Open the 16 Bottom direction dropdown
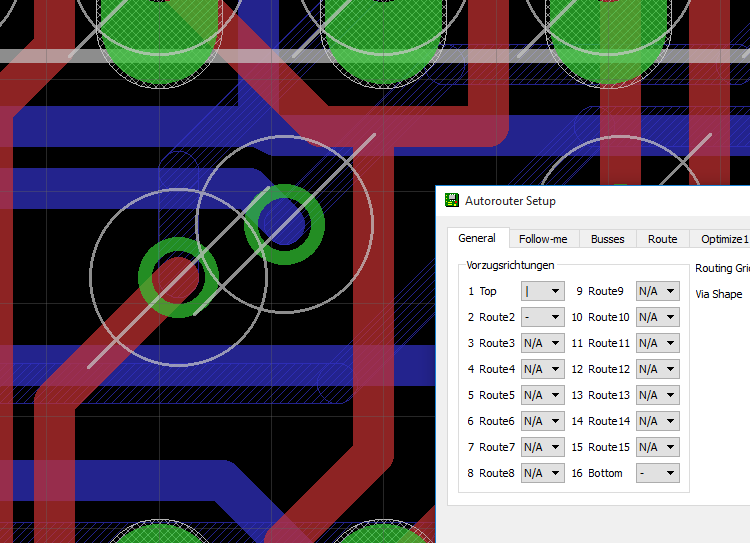This screenshot has height=543, width=750. tap(658, 473)
